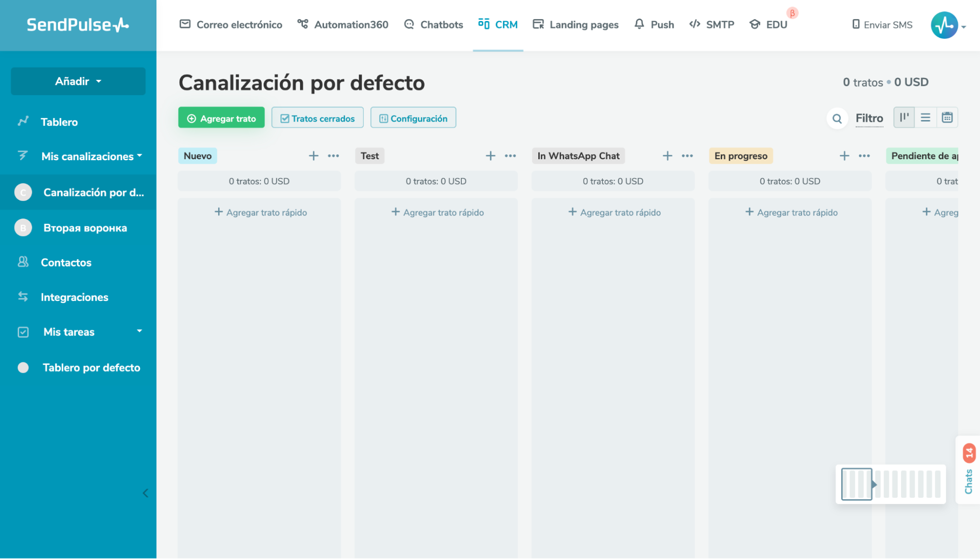Open Tratos cerrados
Image resolution: width=980 pixels, height=559 pixels.
(x=317, y=118)
